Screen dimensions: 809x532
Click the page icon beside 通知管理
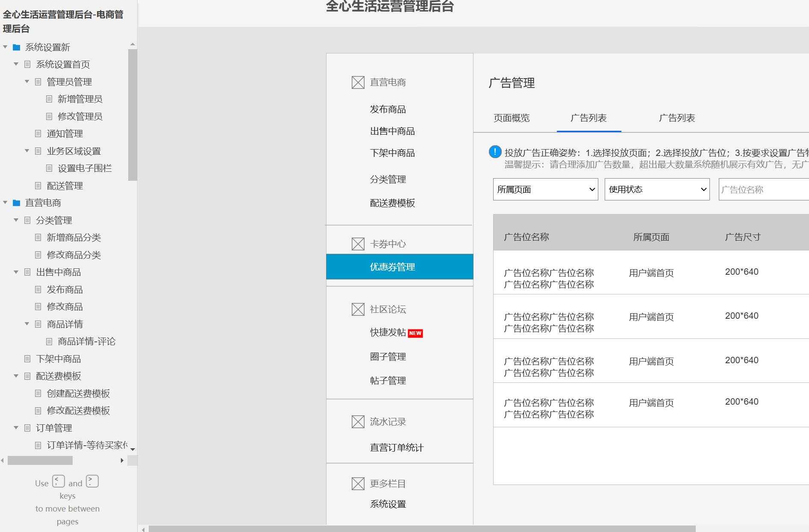click(x=38, y=133)
